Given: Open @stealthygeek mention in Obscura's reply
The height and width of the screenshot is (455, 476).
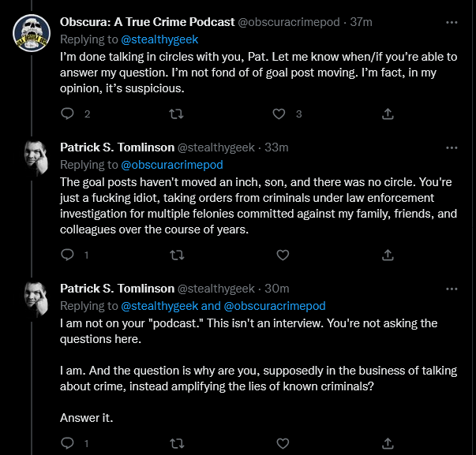Looking at the screenshot, I should click(x=159, y=39).
